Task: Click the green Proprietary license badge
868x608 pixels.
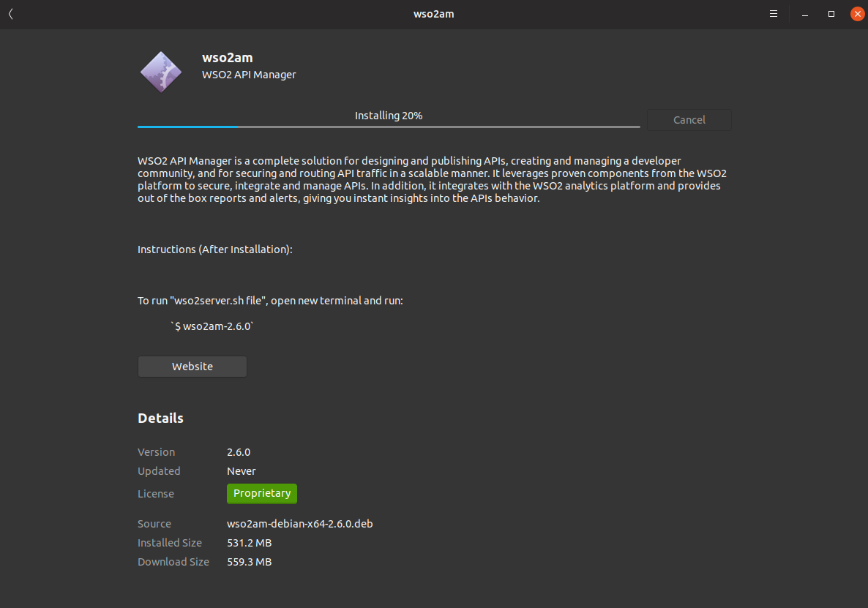Action: pyautogui.click(x=261, y=493)
